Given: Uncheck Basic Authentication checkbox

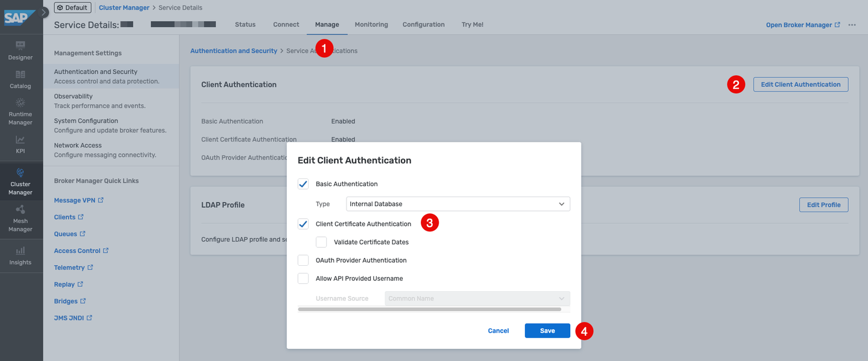Looking at the screenshot, I should [x=303, y=184].
